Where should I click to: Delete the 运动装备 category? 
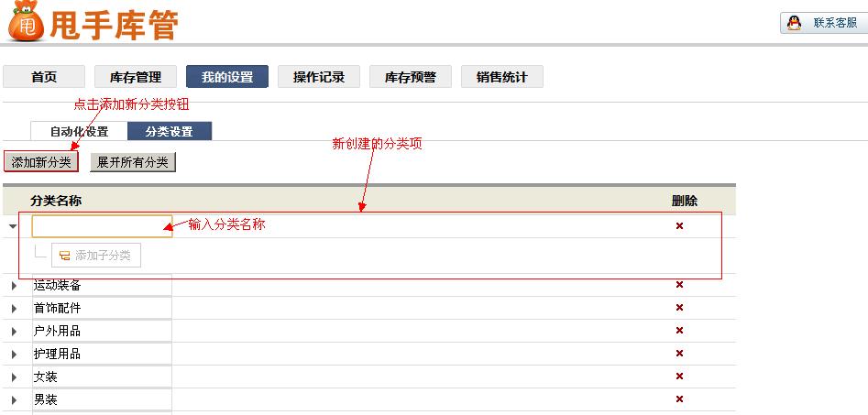[x=679, y=284]
